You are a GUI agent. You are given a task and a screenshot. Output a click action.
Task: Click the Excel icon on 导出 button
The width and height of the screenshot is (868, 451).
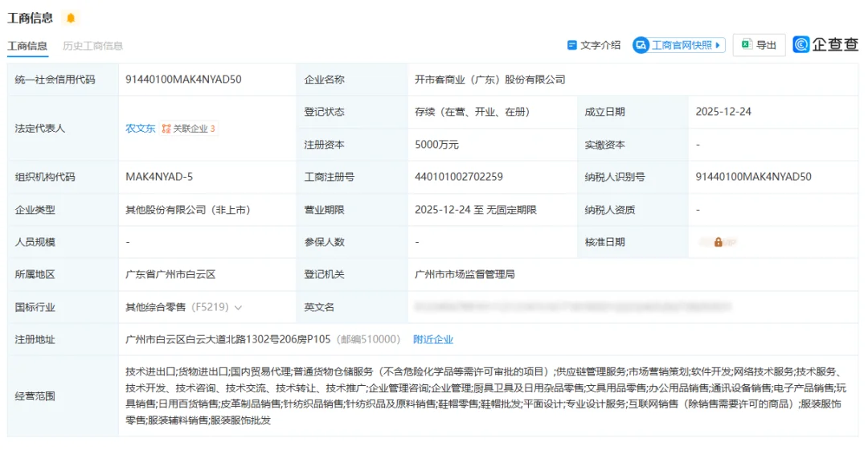point(746,44)
